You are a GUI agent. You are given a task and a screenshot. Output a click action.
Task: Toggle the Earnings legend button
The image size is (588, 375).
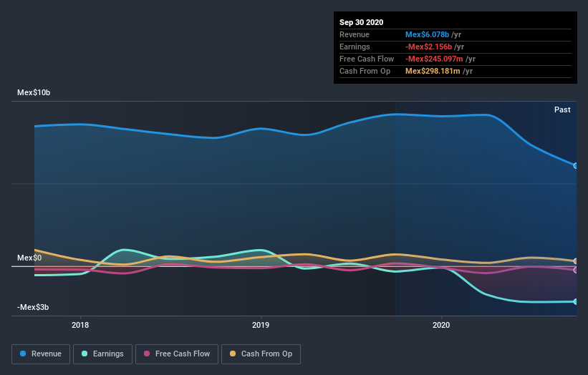(102, 354)
